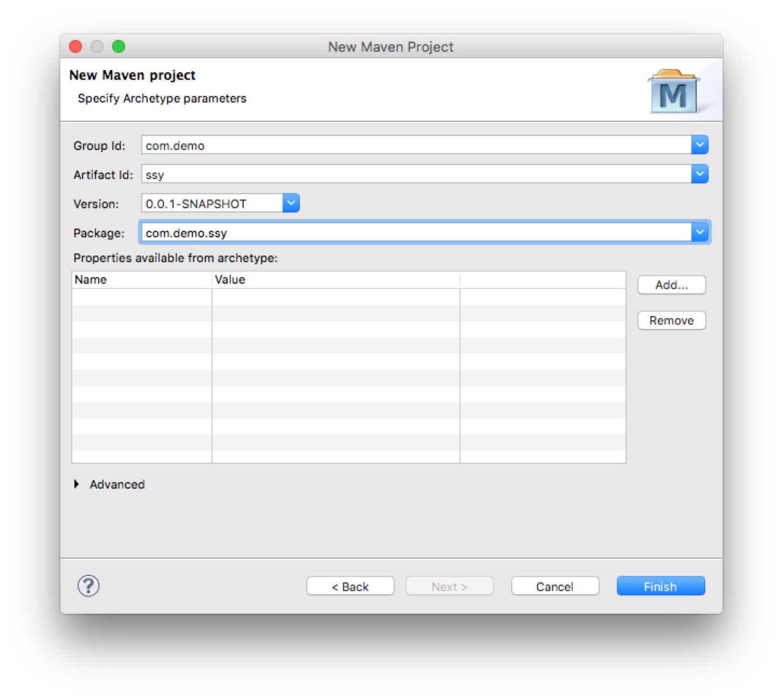This screenshot has height=700, width=783.
Task: Click the 'Version:' label
Action: point(96,204)
